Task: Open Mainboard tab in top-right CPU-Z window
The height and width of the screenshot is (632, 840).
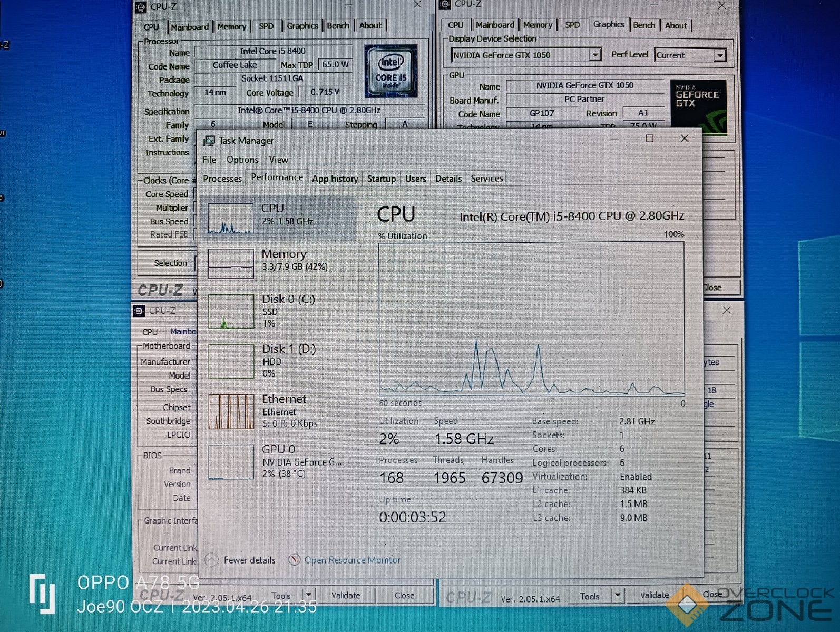Action: point(495,25)
